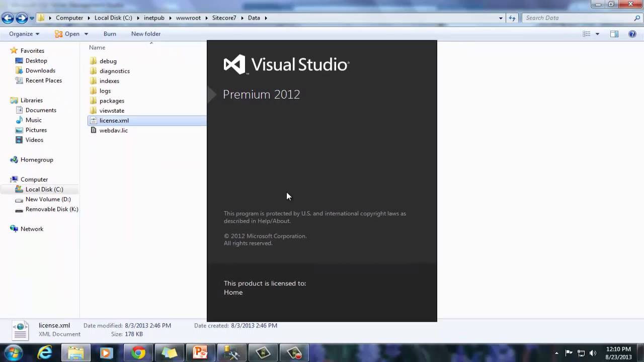Click the Action Center flag icon
Viewport: 644px width, 362px height.
pyautogui.click(x=569, y=353)
